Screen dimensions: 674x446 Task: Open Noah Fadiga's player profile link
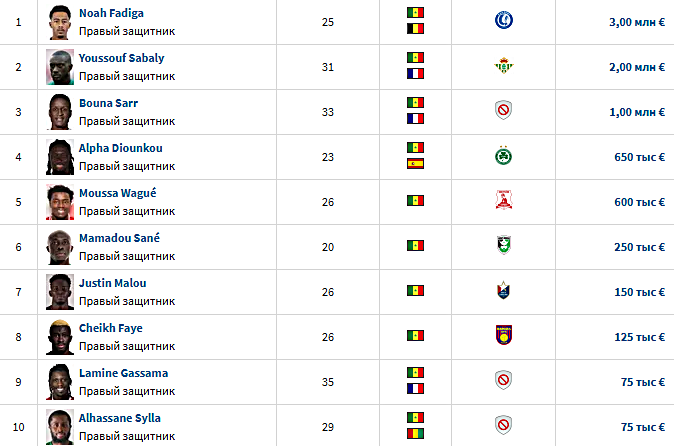111,13
